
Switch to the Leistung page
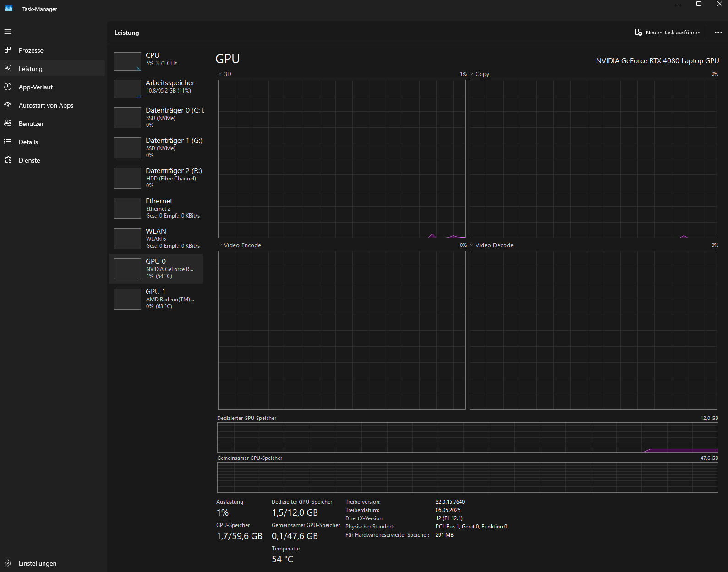click(x=53, y=69)
